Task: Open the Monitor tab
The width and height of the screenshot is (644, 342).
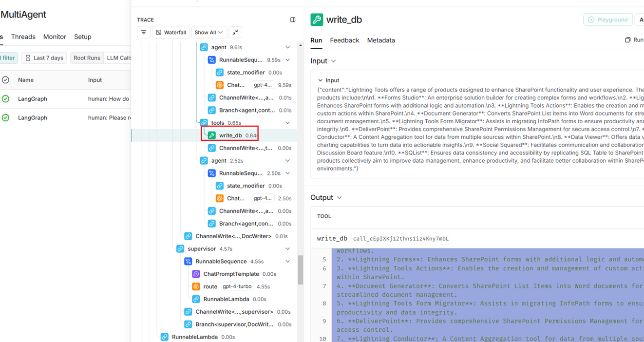Action: pyautogui.click(x=55, y=37)
